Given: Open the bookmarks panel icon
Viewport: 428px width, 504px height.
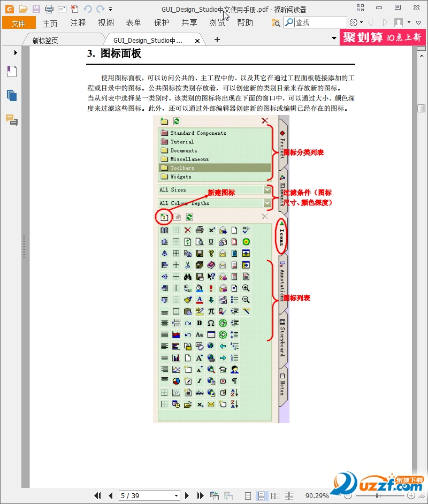Looking at the screenshot, I should pyautogui.click(x=12, y=71).
